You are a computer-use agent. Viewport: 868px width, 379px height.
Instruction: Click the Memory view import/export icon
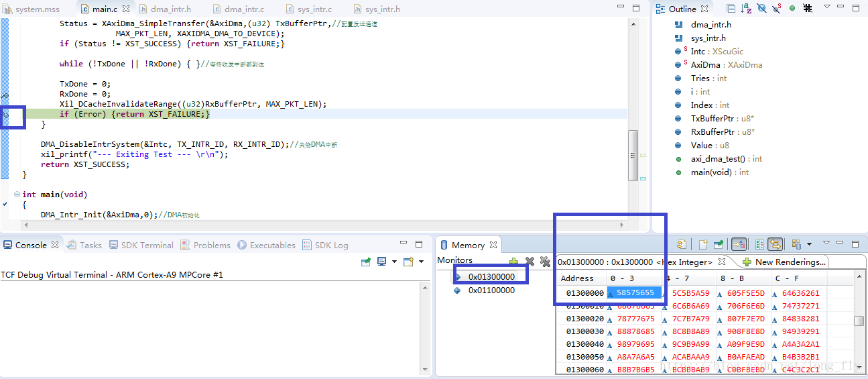tap(682, 245)
